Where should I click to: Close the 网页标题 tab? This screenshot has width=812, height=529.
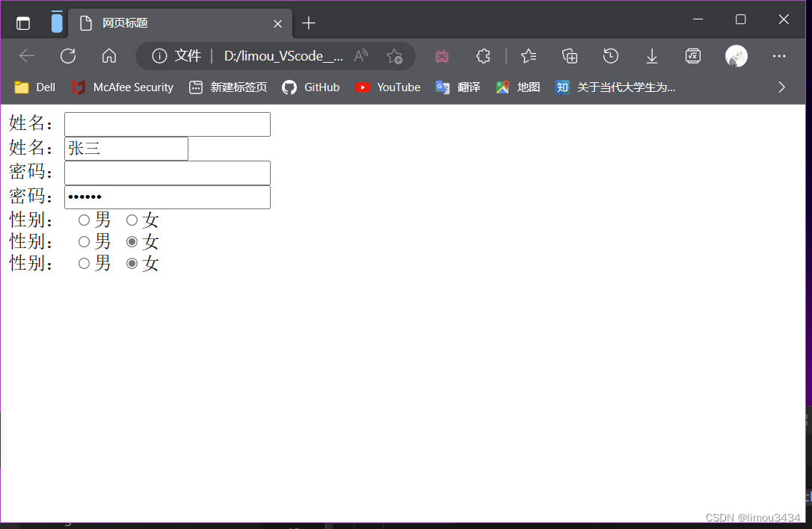coord(277,24)
